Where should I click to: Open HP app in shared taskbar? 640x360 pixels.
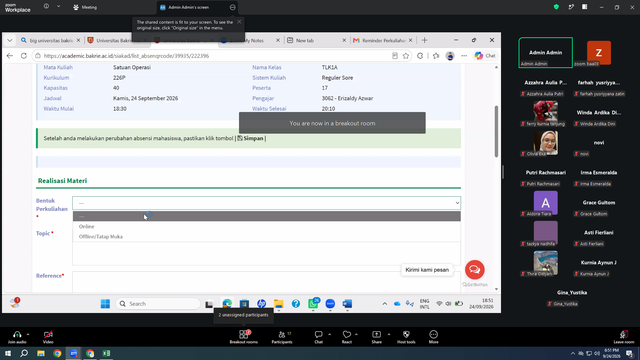point(262,304)
